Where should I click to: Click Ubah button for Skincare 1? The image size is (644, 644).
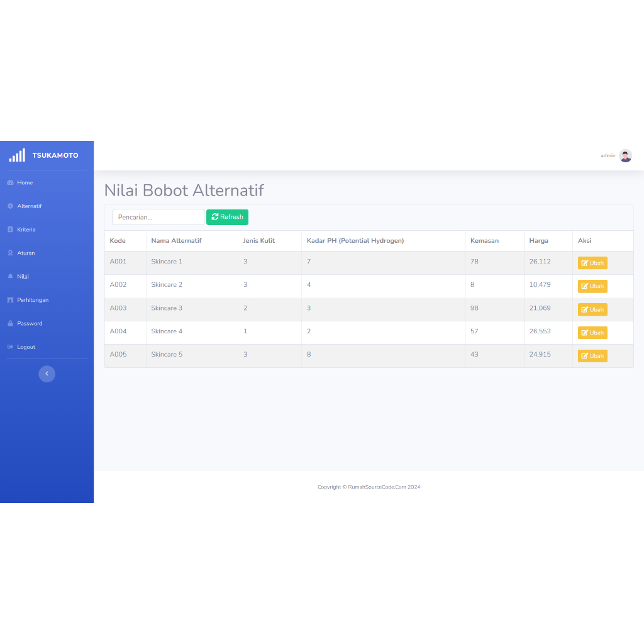(592, 263)
